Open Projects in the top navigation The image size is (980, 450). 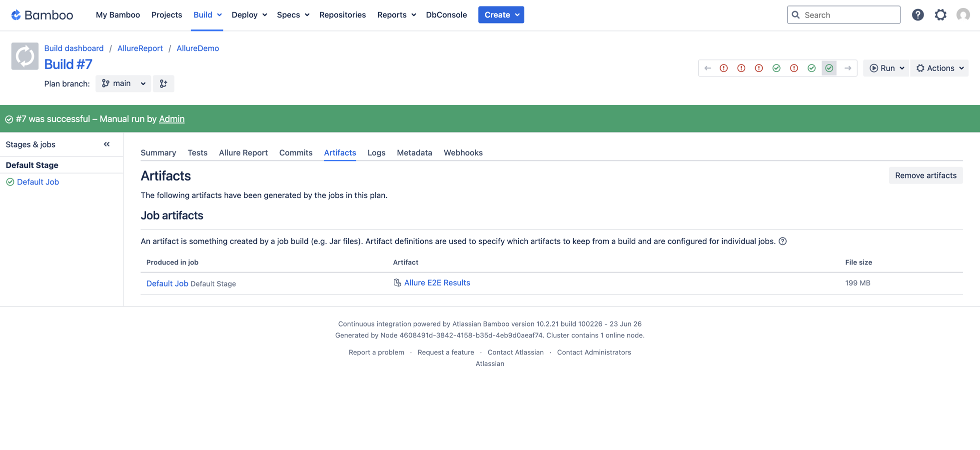[x=166, y=15]
